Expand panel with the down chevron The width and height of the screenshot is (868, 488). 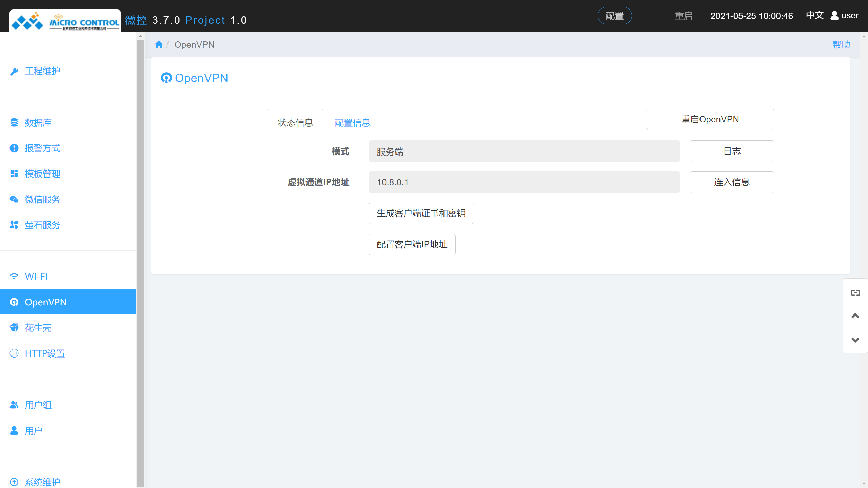855,340
